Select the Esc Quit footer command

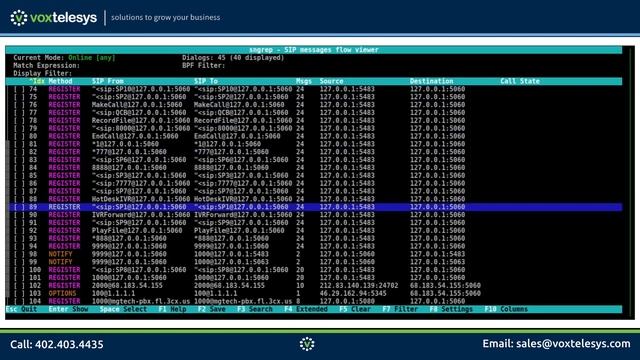tap(21, 309)
